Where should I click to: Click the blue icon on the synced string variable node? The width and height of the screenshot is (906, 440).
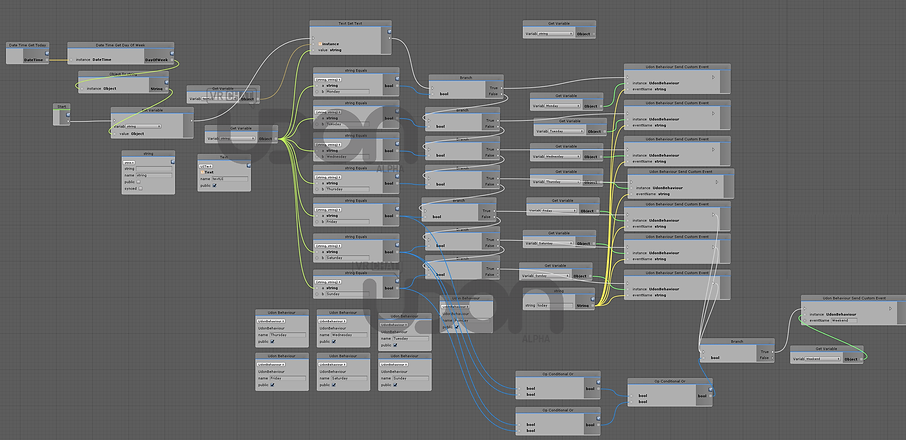(172, 162)
